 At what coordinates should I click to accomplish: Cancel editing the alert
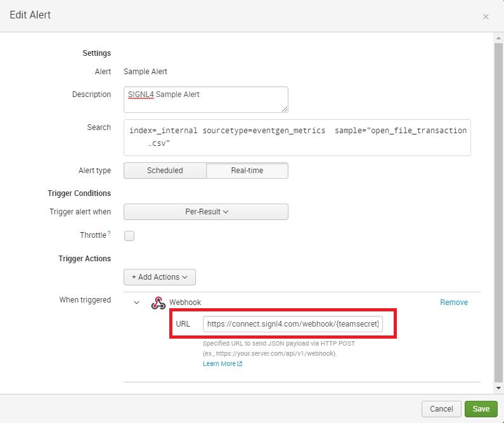point(441,409)
